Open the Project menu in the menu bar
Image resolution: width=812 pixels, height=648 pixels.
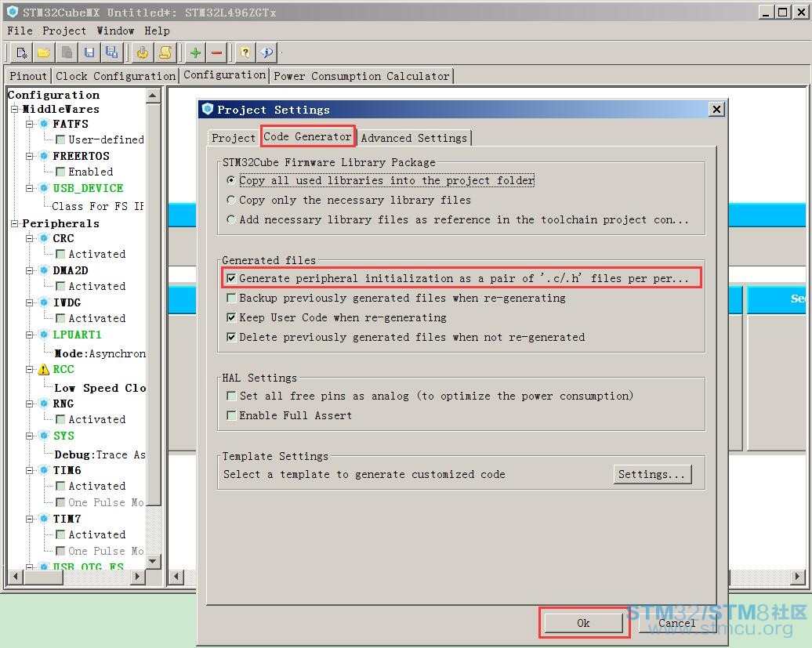coord(64,31)
